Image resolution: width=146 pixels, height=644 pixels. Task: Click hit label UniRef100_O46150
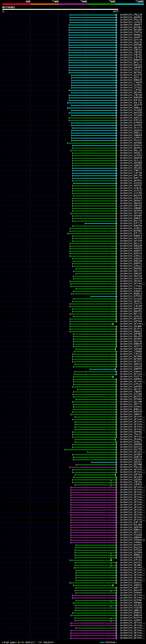coord(131,460)
